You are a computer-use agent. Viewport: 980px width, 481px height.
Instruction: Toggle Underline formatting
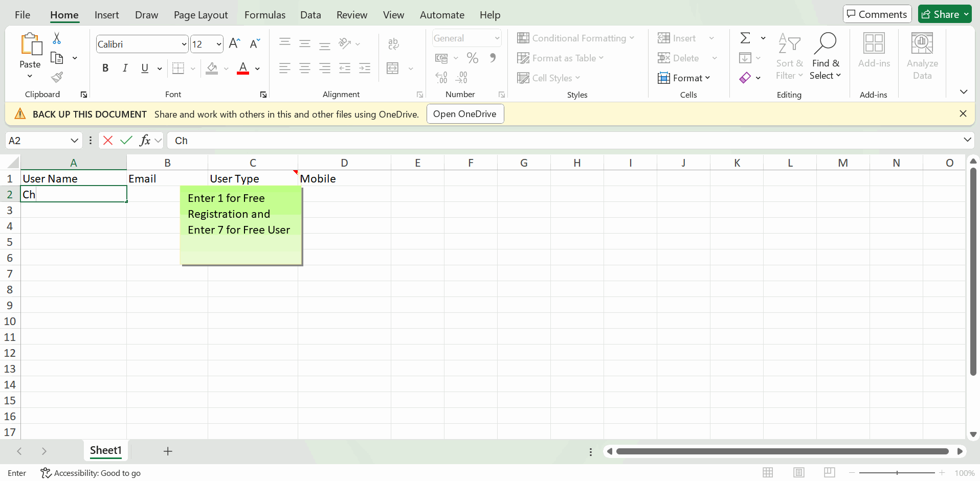[x=145, y=68]
